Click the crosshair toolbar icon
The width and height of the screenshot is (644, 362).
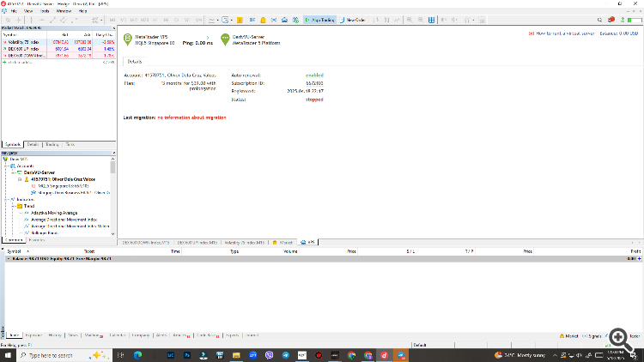[19, 20]
